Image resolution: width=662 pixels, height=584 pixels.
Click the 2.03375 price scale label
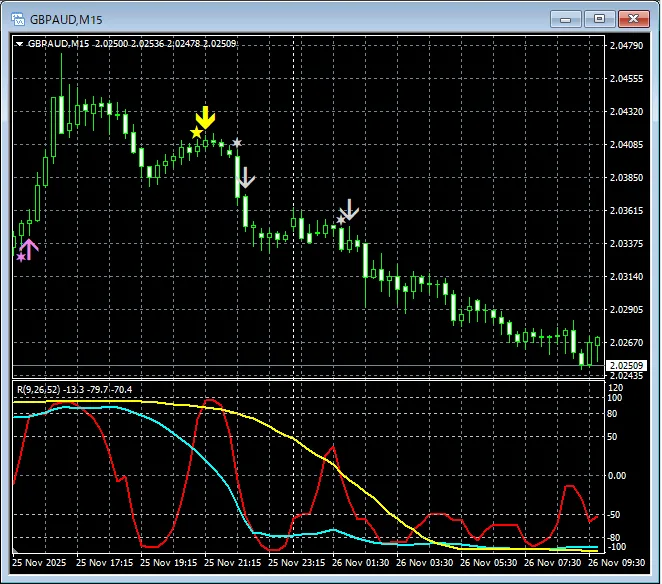626,243
